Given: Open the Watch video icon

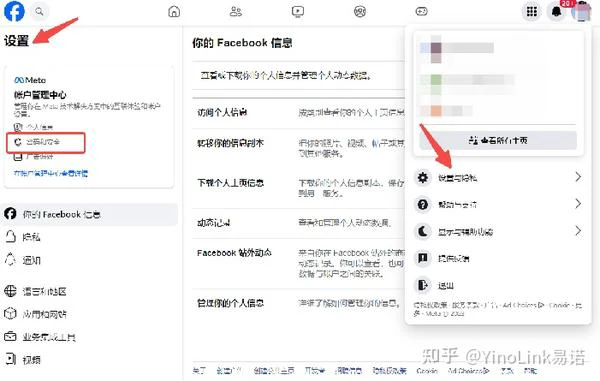Looking at the screenshot, I should [x=298, y=11].
